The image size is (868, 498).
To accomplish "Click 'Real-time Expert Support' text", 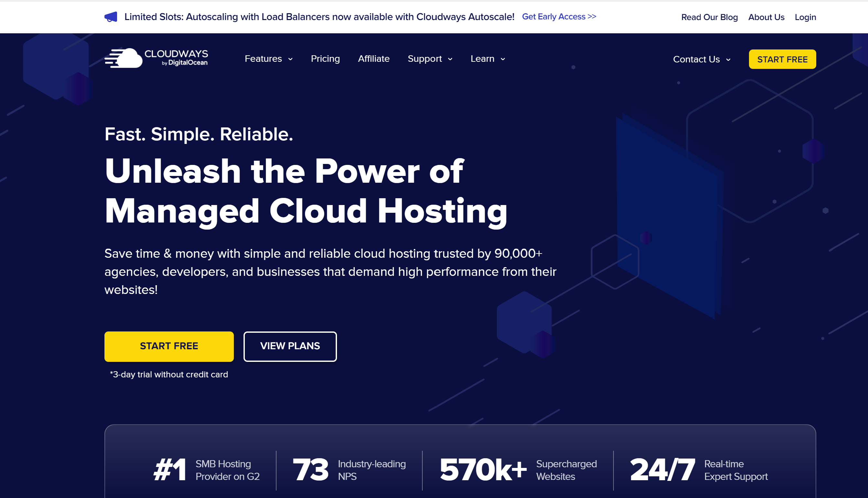I will pos(736,470).
